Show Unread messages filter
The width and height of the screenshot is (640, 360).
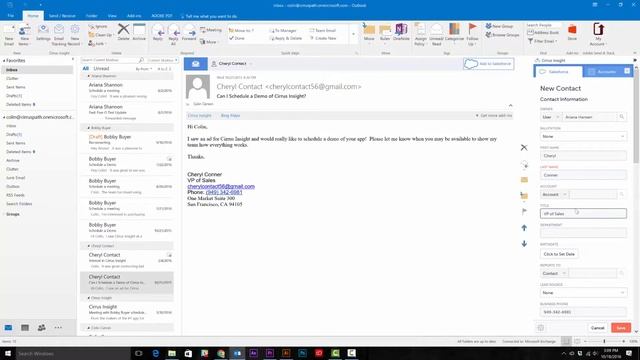(x=101, y=69)
